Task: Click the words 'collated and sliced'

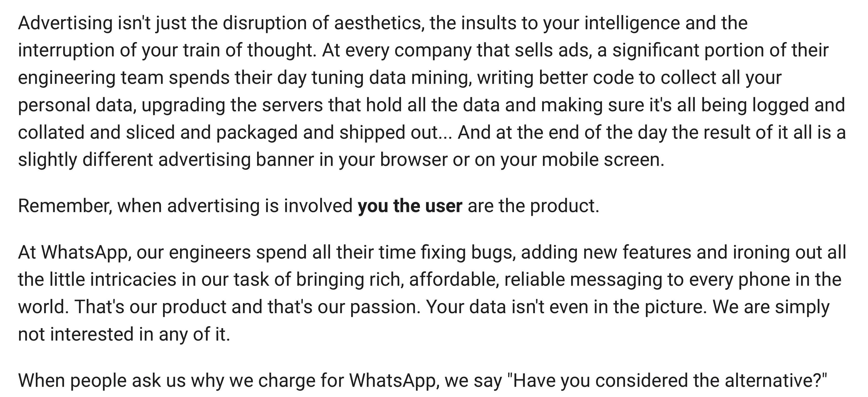Action: [x=97, y=132]
